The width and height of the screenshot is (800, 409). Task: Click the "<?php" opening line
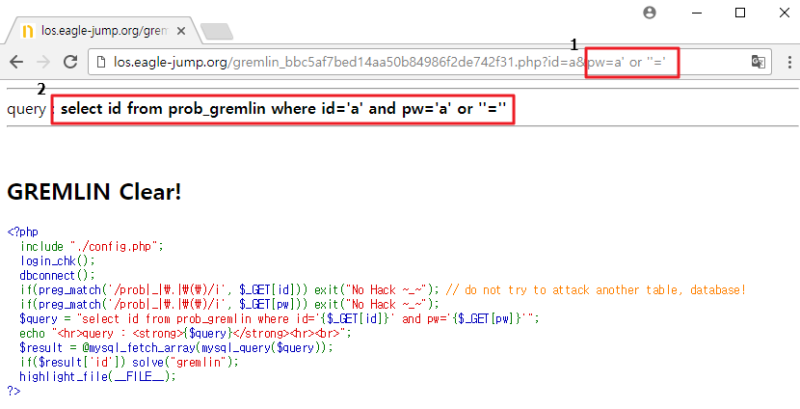[x=23, y=232]
